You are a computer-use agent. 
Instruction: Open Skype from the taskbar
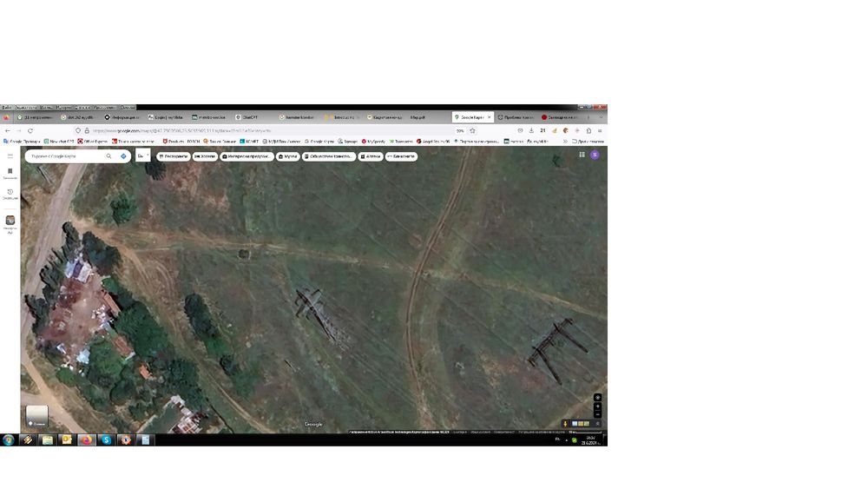click(106, 439)
